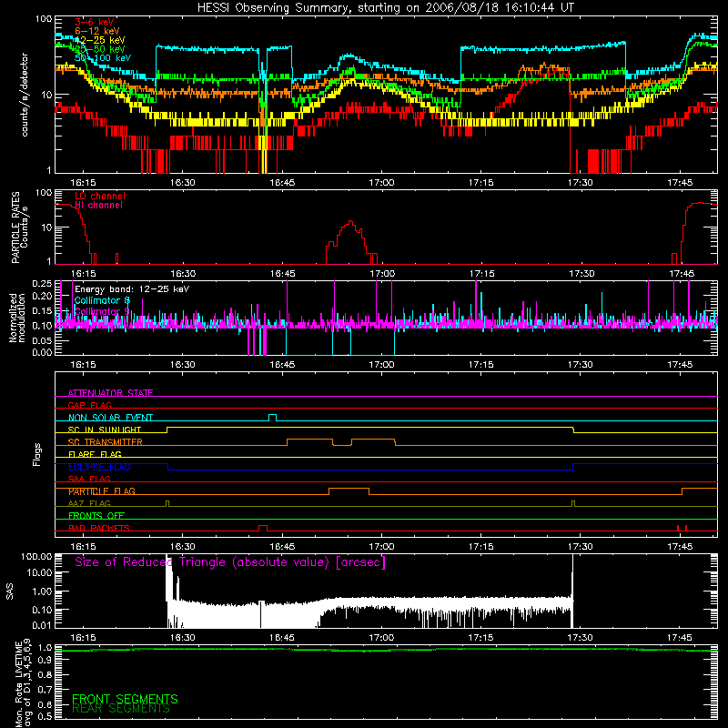Click the FRONTS_OFF flag label
This screenshot has width=728, height=728.
coord(96,515)
